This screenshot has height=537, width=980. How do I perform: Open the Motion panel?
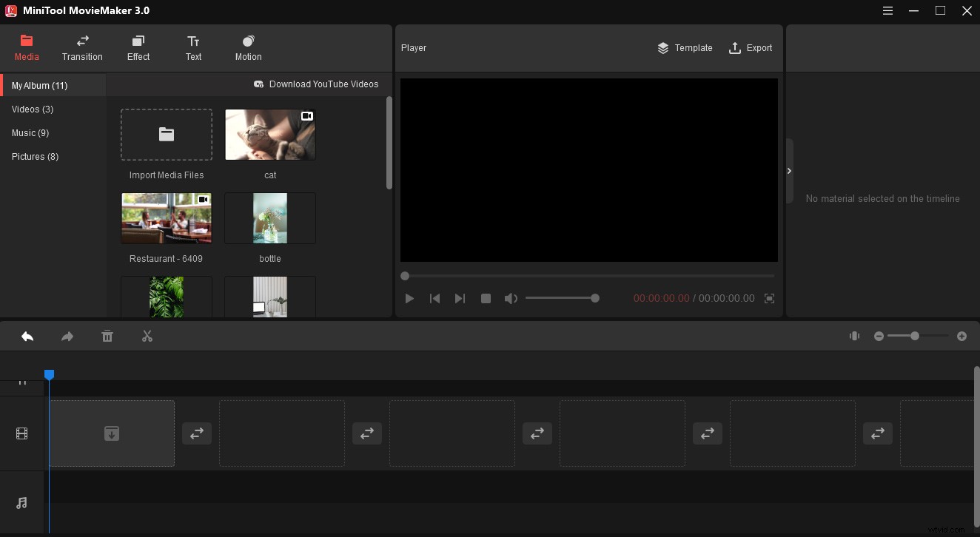coord(248,47)
